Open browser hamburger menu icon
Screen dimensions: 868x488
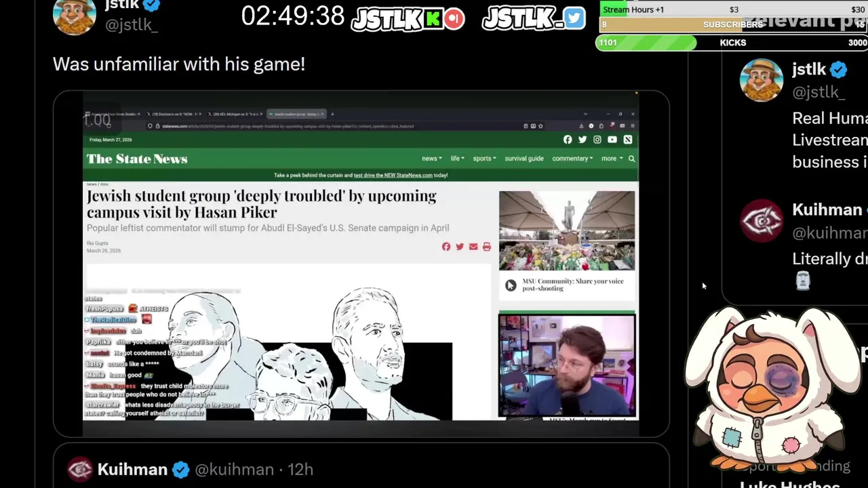632,126
